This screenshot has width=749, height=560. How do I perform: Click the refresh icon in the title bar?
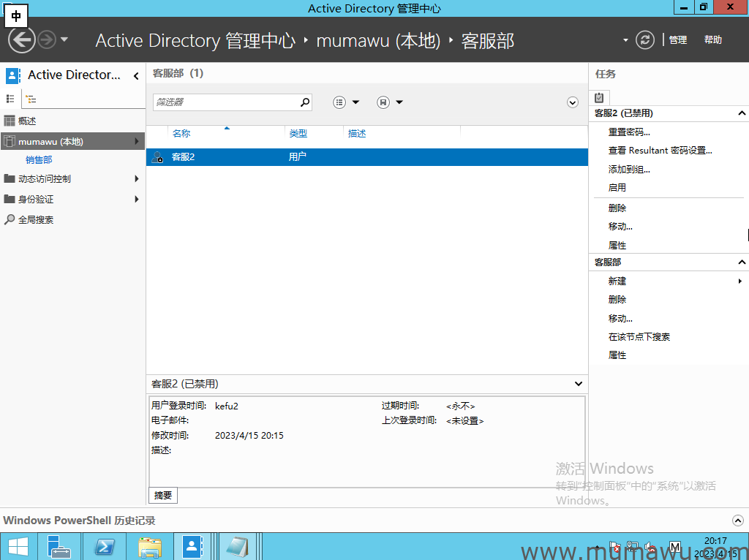644,40
